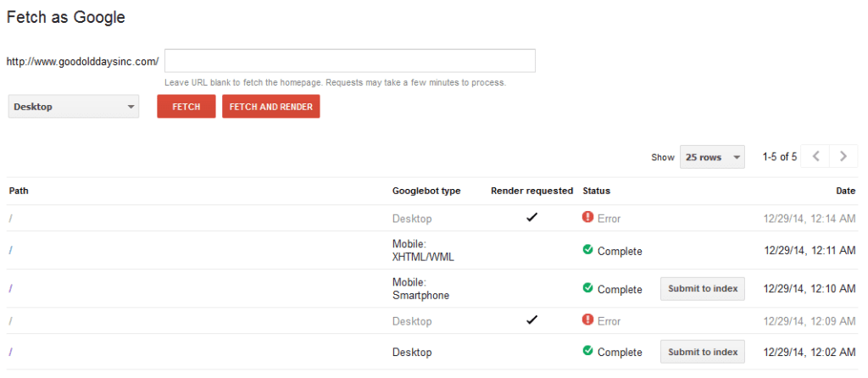Screen dimensions: 868x378
Task: Click the Fetch as Google heading
Action: [66, 17]
